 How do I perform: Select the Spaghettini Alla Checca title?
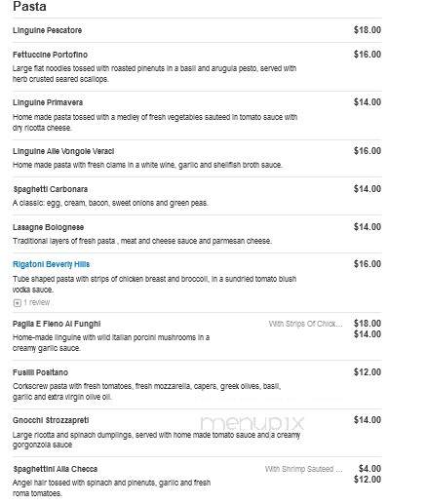tap(56, 469)
